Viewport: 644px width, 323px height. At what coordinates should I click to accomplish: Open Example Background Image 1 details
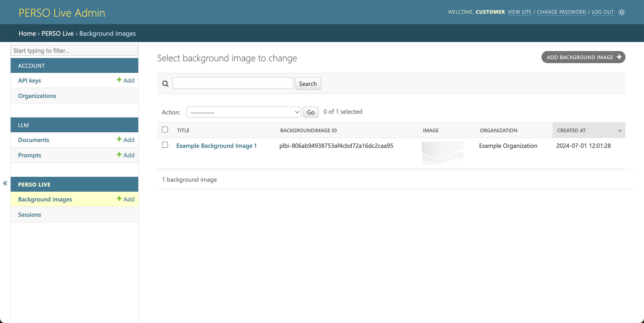[x=216, y=146]
